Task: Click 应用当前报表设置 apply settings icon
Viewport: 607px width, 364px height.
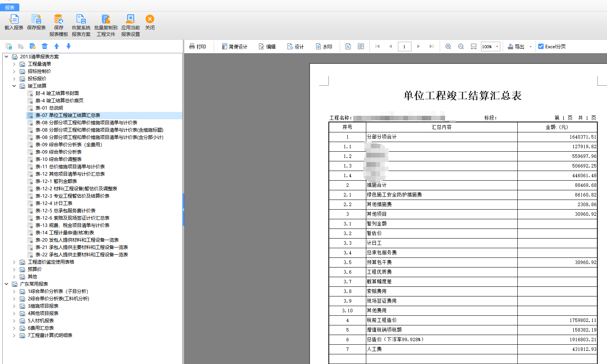Action: pos(131,19)
